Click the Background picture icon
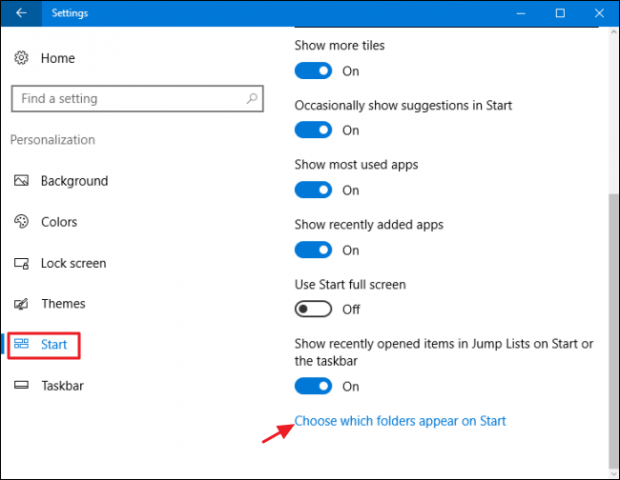 click(x=22, y=181)
